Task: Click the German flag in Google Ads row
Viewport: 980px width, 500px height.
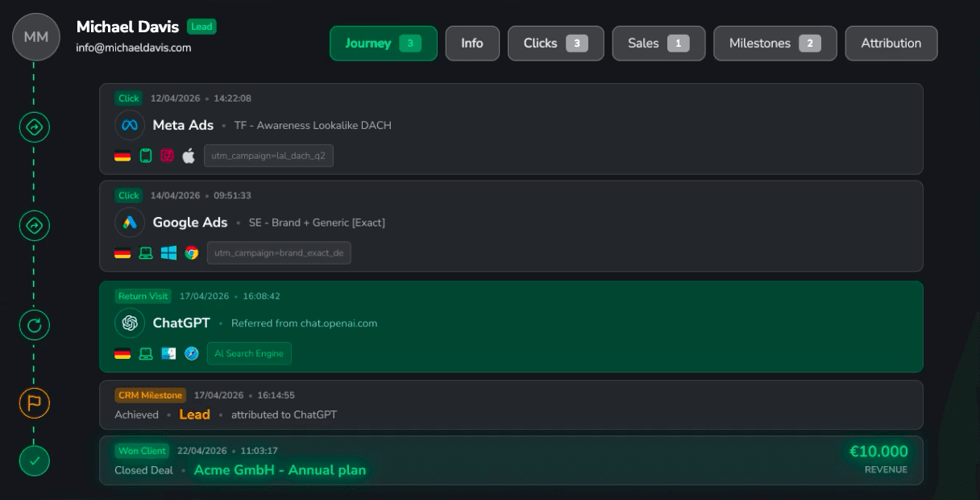Action: tap(122, 253)
